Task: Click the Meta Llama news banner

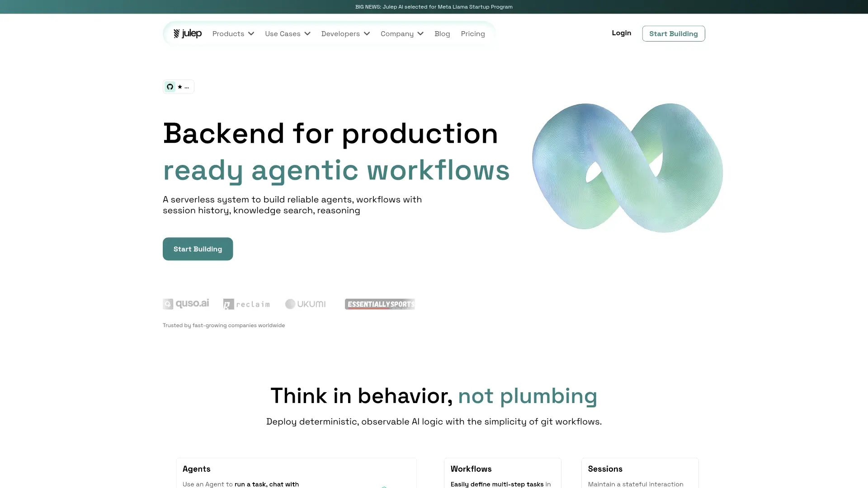Action: 434,7
